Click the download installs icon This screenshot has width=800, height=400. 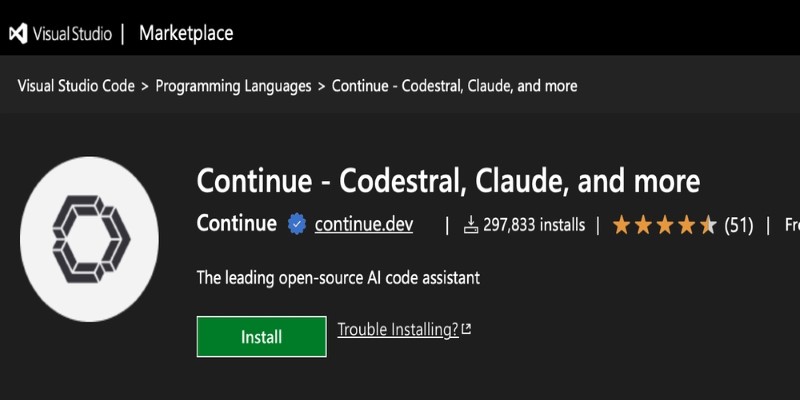click(x=470, y=224)
